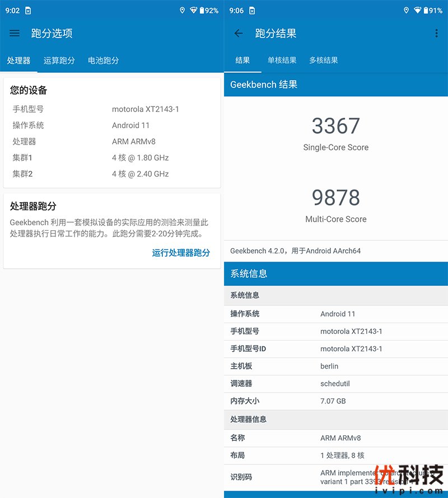Select the 结果 tab

(x=242, y=60)
